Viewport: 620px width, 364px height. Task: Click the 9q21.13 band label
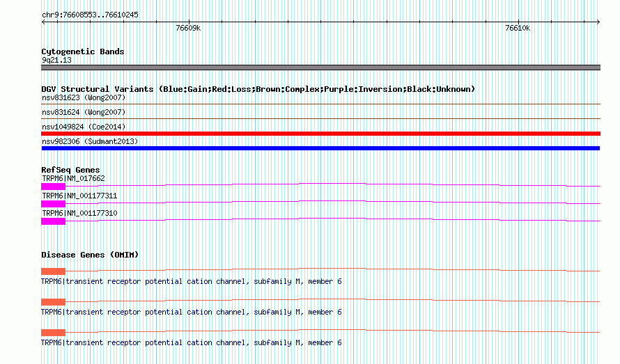click(56, 60)
